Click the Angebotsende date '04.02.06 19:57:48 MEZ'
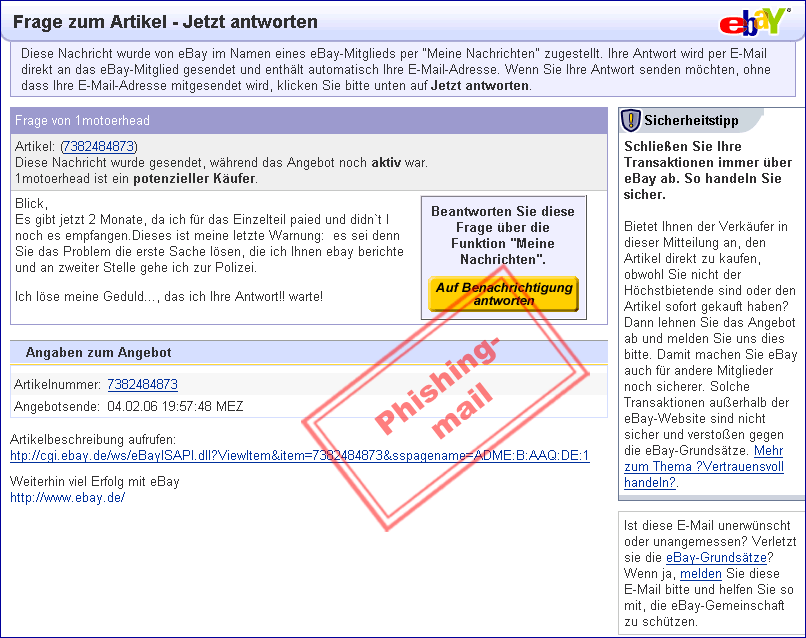Viewport: 806px width, 638px height. (175, 407)
